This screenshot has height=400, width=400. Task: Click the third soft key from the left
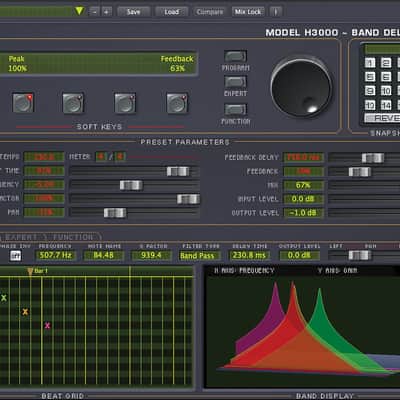coord(125,103)
